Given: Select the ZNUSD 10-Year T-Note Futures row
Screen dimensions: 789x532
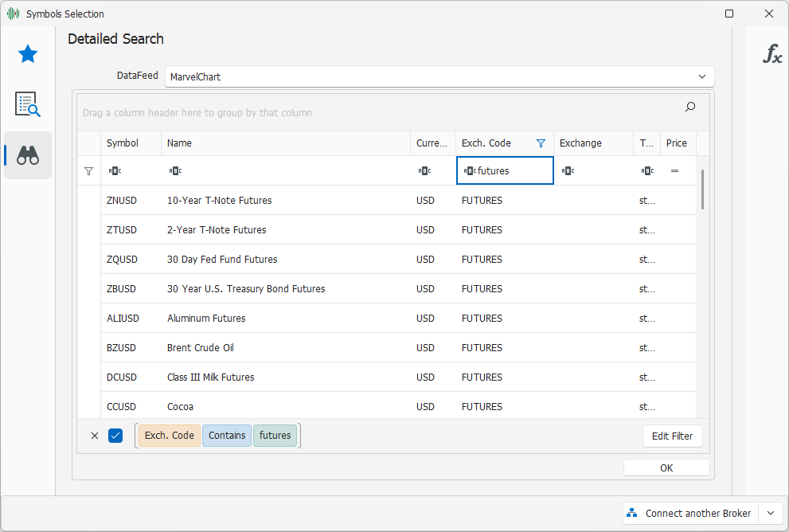Looking at the screenshot, I should click(x=386, y=201).
